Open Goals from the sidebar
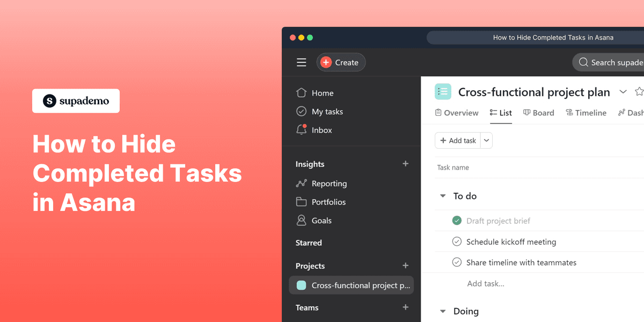 (x=321, y=220)
